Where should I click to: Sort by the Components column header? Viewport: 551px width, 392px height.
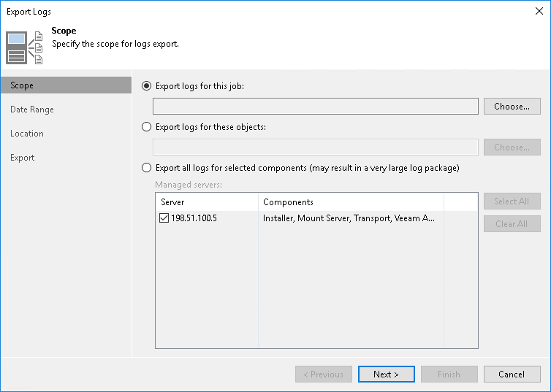(x=351, y=202)
